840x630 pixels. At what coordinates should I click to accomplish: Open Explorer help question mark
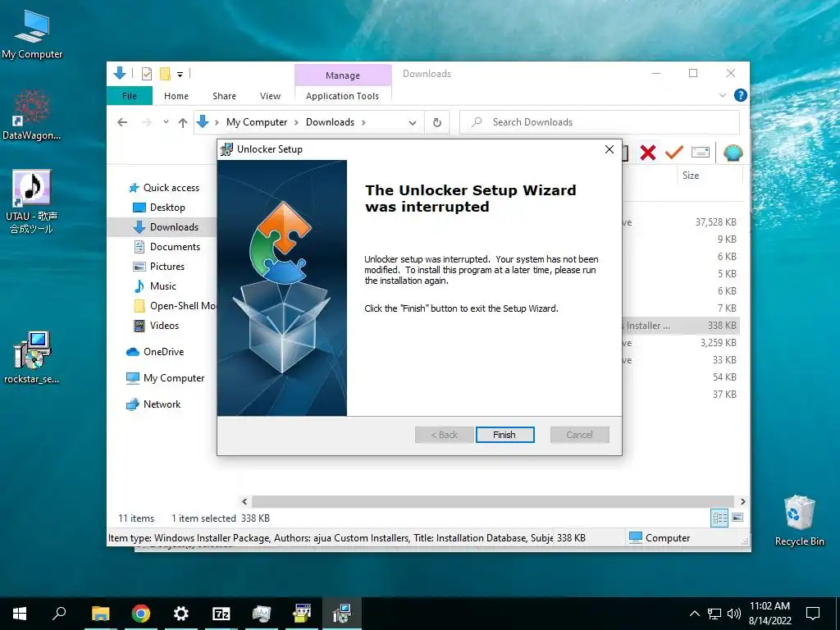coord(741,95)
